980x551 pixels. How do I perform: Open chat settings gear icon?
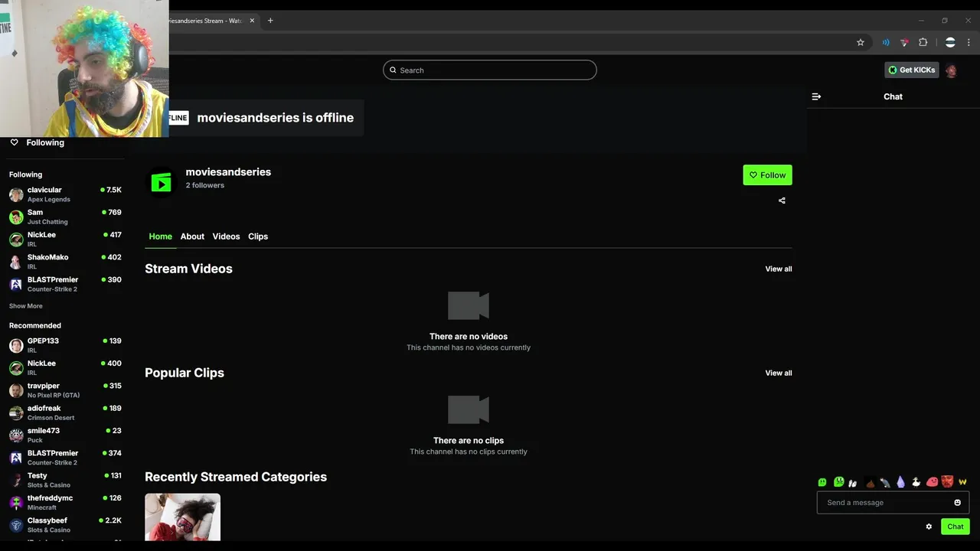[929, 527]
